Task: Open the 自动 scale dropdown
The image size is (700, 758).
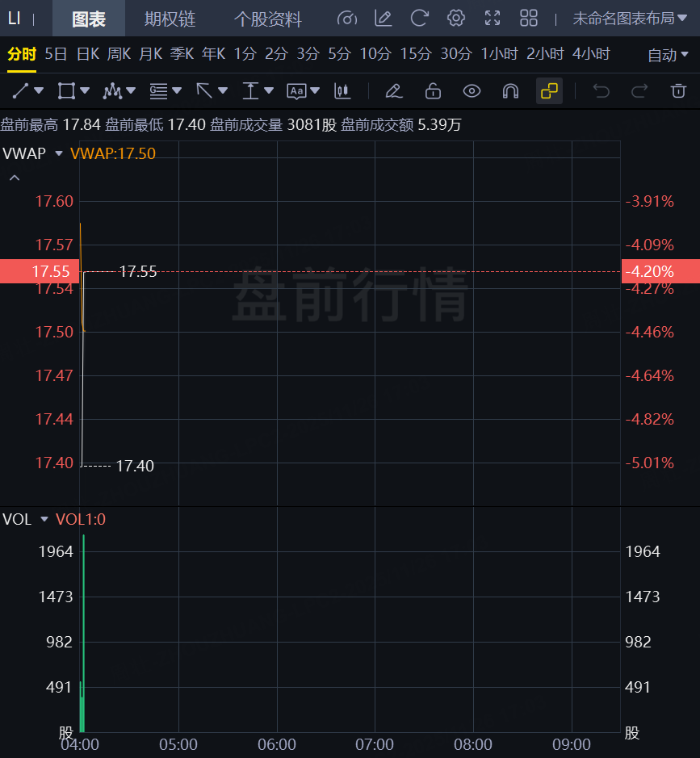Action: point(668,55)
